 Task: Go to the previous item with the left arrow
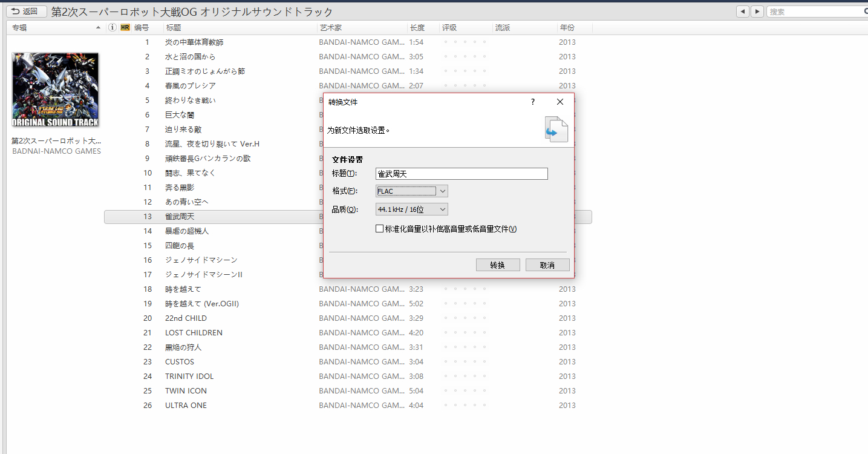[x=742, y=12]
